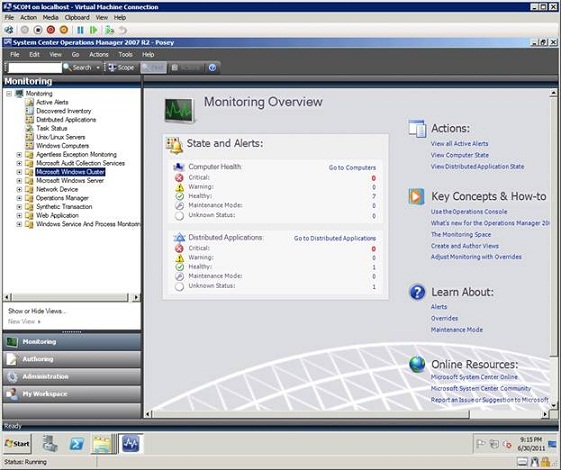This screenshot has width=561, height=470.
Task: Click Go to Computers link
Action: (x=352, y=167)
